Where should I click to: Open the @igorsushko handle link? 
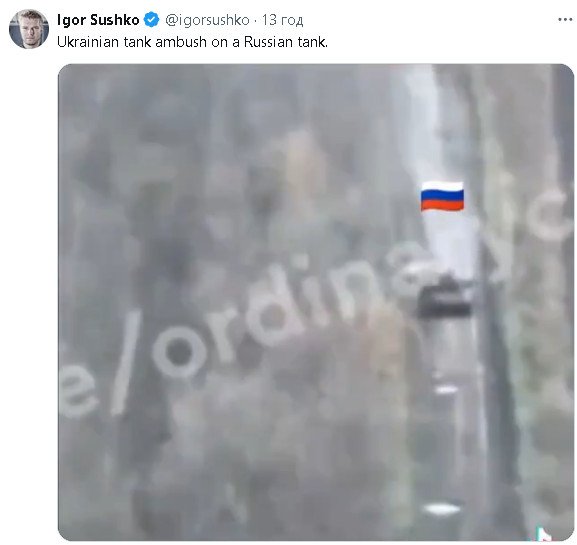click(208, 20)
